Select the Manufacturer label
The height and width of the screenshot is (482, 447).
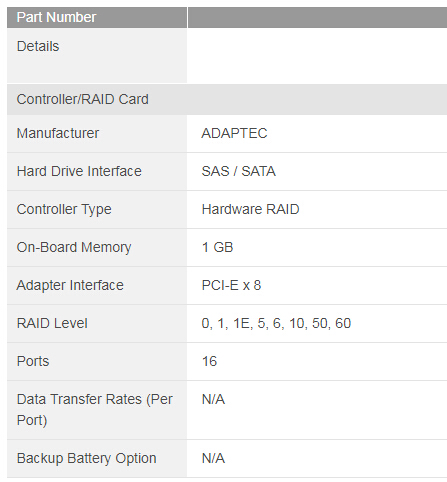click(x=58, y=133)
